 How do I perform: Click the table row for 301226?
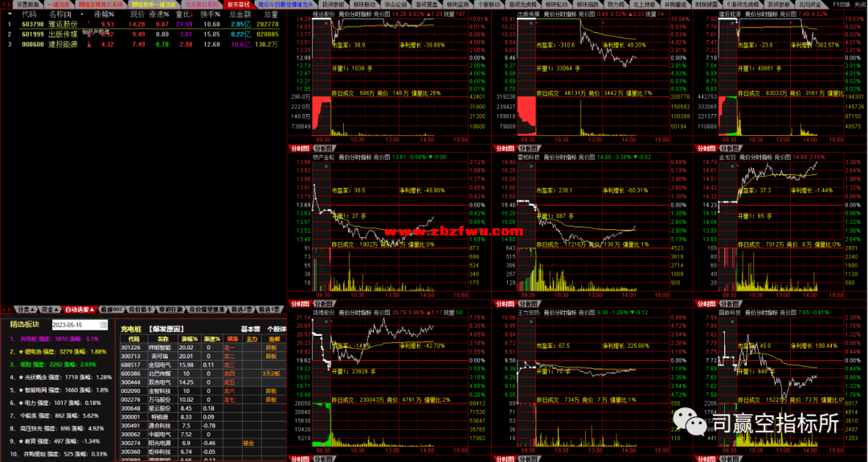tap(203, 347)
